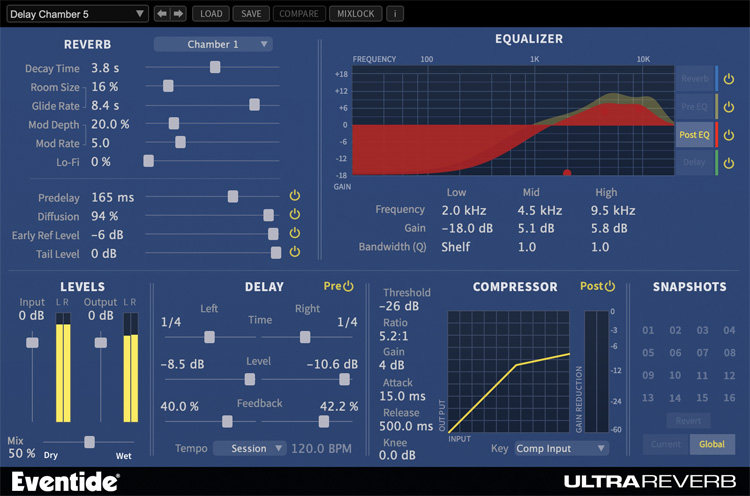This screenshot has width=750, height=496.
Task: Select the Post EQ tab
Action: pyautogui.click(x=694, y=135)
